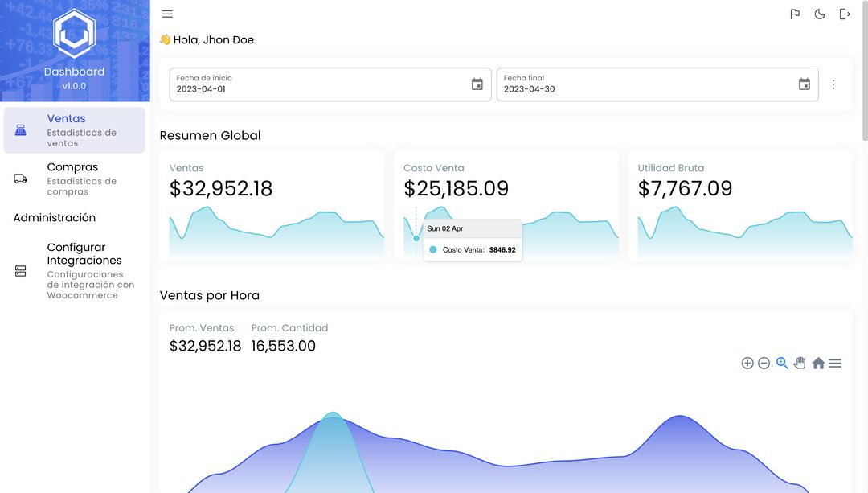Click the Resumen Global heading
868x493 pixels.
[x=211, y=136]
